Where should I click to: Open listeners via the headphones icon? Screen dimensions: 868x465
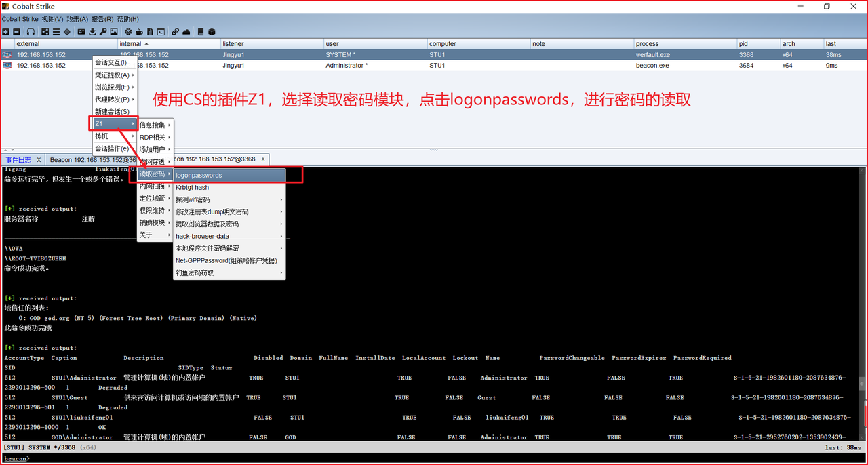[x=31, y=32]
